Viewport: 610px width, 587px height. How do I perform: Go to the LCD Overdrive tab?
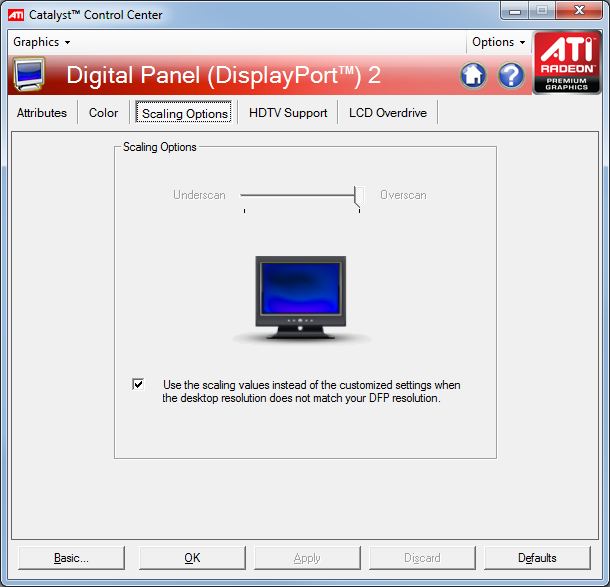pos(388,113)
